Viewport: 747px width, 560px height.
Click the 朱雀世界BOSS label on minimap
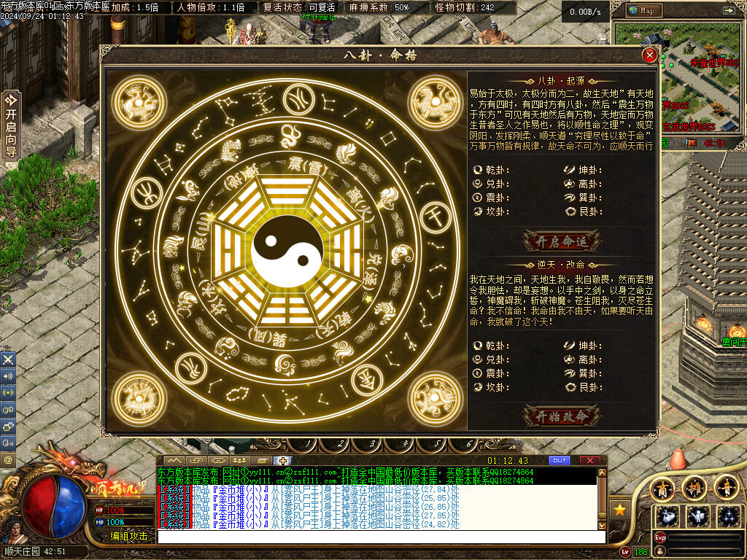714,63
